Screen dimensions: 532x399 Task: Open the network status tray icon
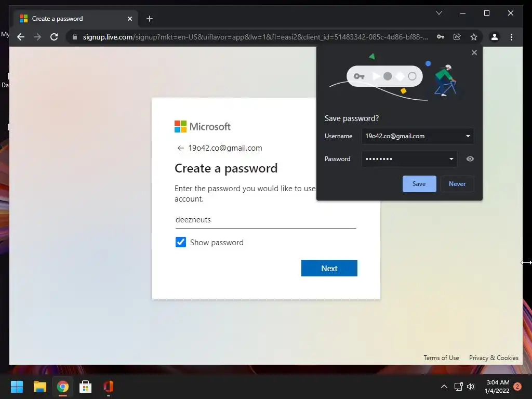(458, 387)
